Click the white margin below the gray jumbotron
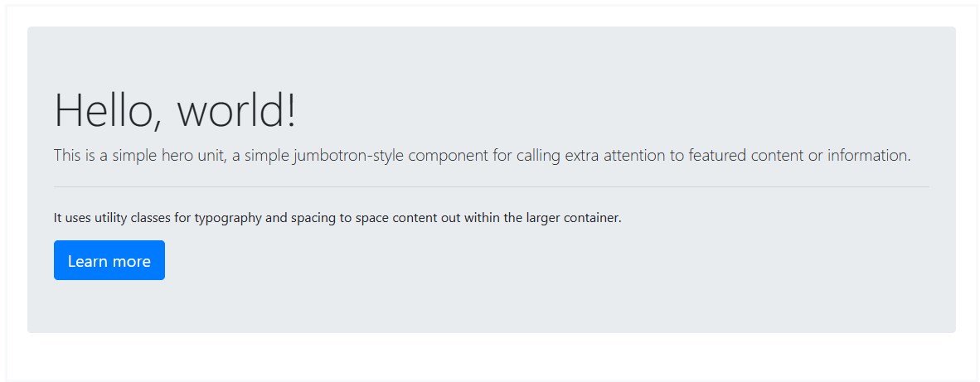Screen dimensions: 980x382 [x=491, y=356]
